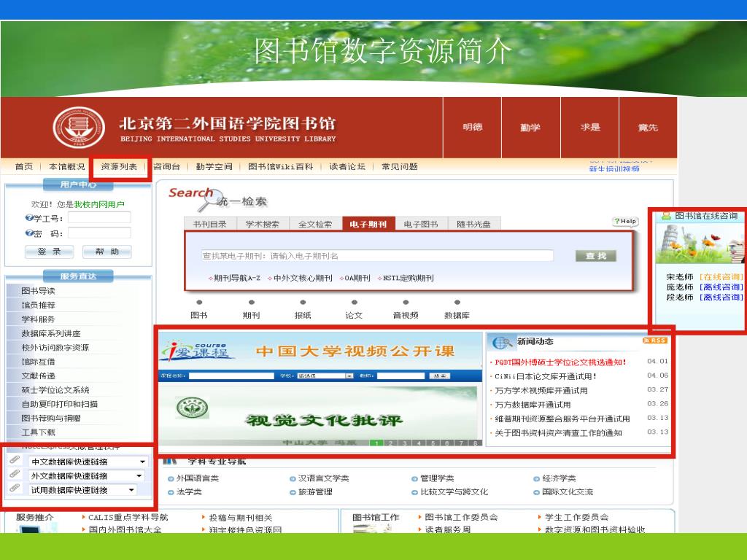Open the 外文数据库快速链接 dropdown

click(86, 475)
